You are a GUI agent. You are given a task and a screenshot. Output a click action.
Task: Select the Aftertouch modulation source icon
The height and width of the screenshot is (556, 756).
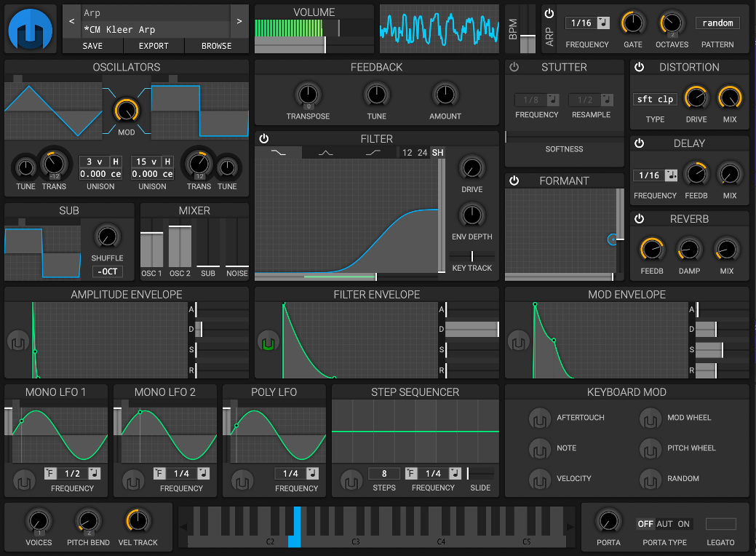pos(539,418)
